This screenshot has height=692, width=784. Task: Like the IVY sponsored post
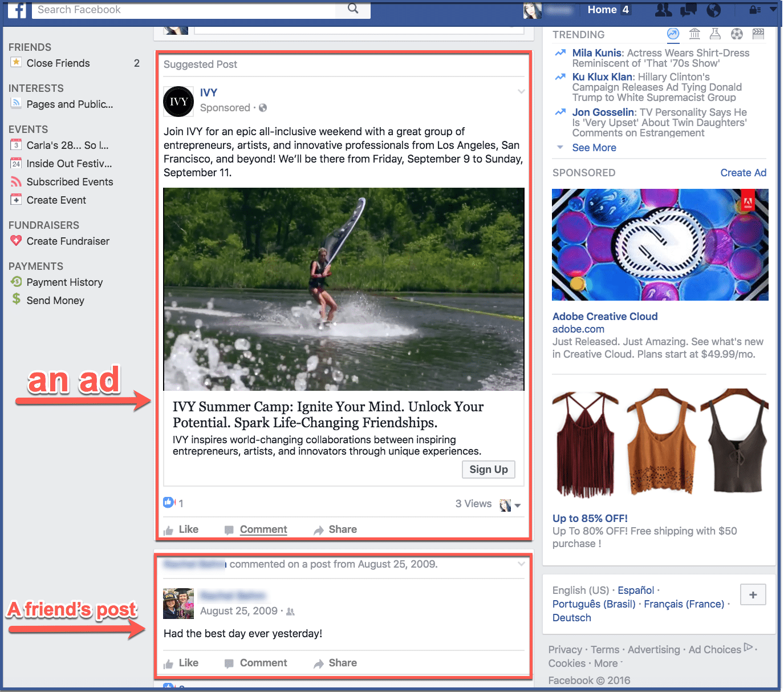[x=181, y=529]
